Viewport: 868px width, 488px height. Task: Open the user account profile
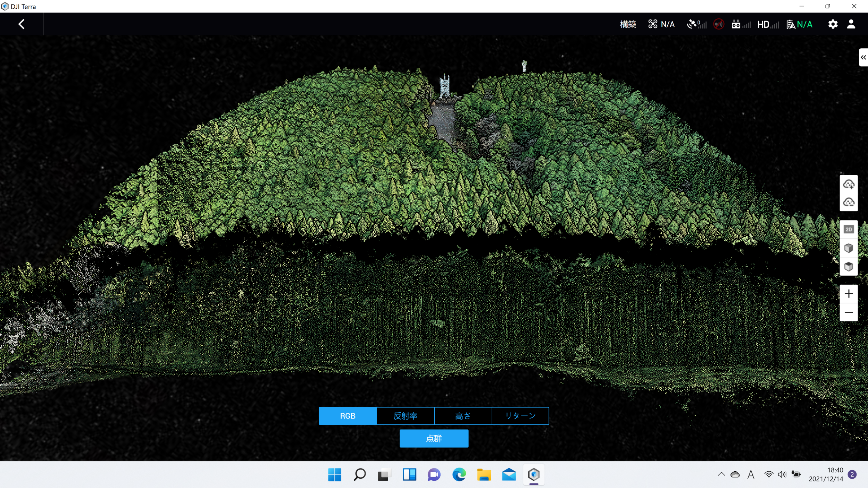[x=851, y=24]
